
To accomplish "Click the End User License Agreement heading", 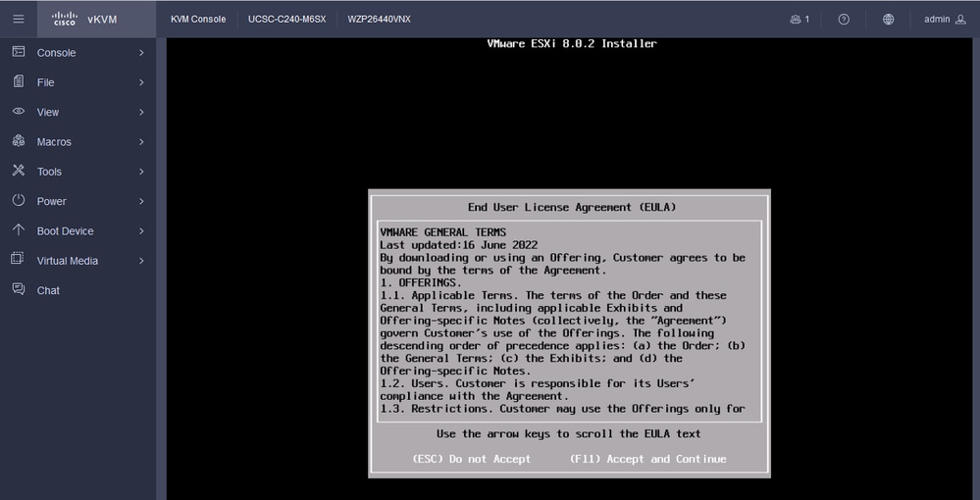I will click(x=572, y=207).
